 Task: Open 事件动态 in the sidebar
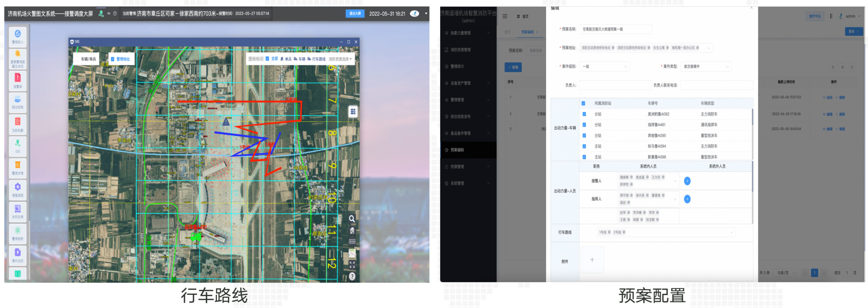(18, 255)
